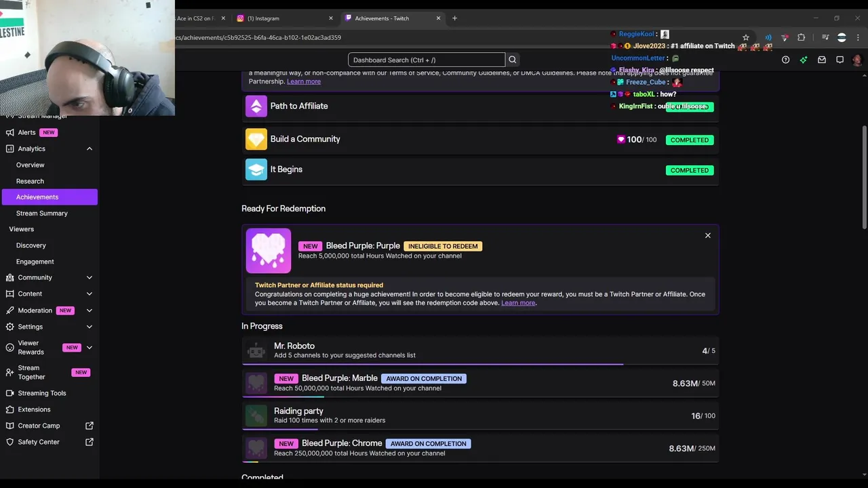Screen dimensions: 868x488
Task: Expand the Settings section chevron
Action: click(x=90, y=327)
